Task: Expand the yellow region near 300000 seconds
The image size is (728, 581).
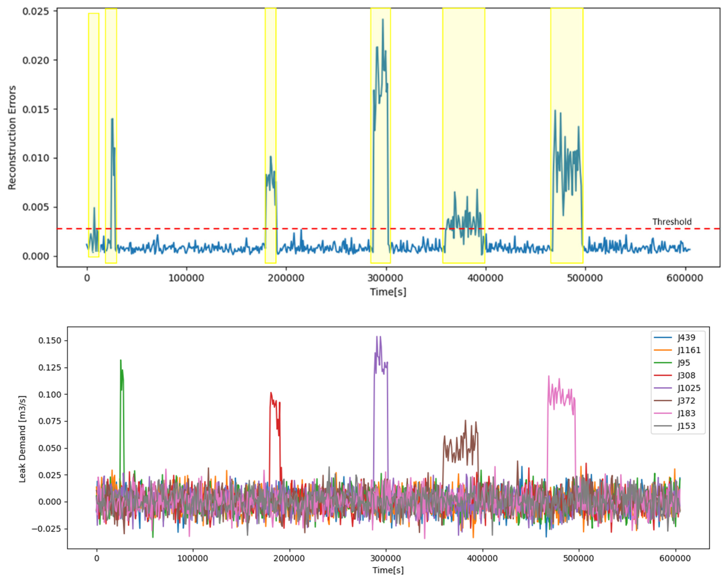Action: point(381,135)
